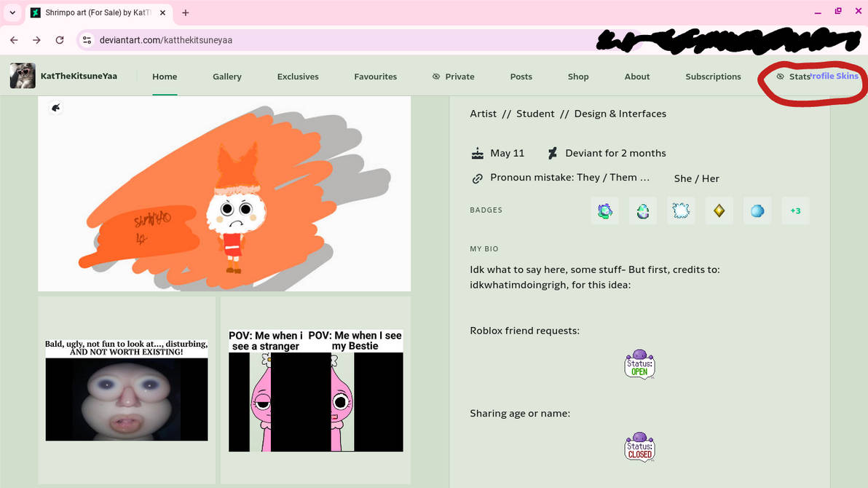Viewport: 868px width, 488px height.
Task: Click the Status OPEN stamp image
Action: 639,364
